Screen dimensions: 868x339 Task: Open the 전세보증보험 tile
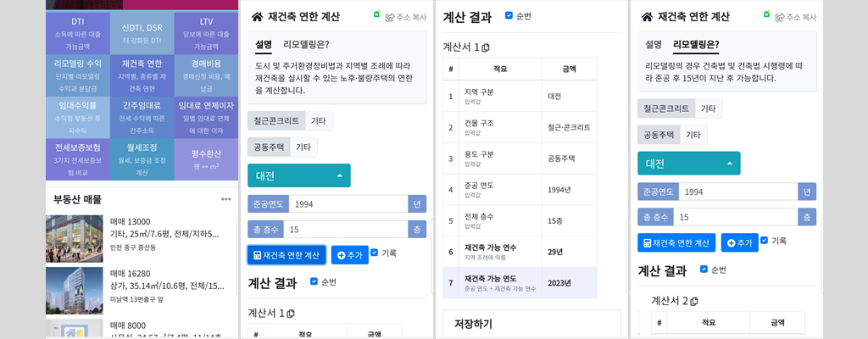tap(78, 159)
